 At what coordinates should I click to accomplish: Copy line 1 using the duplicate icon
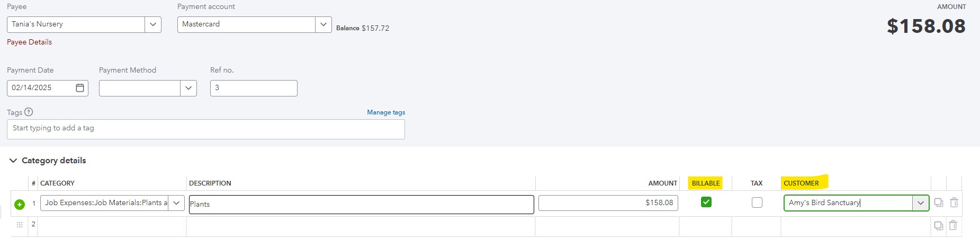[939, 202]
